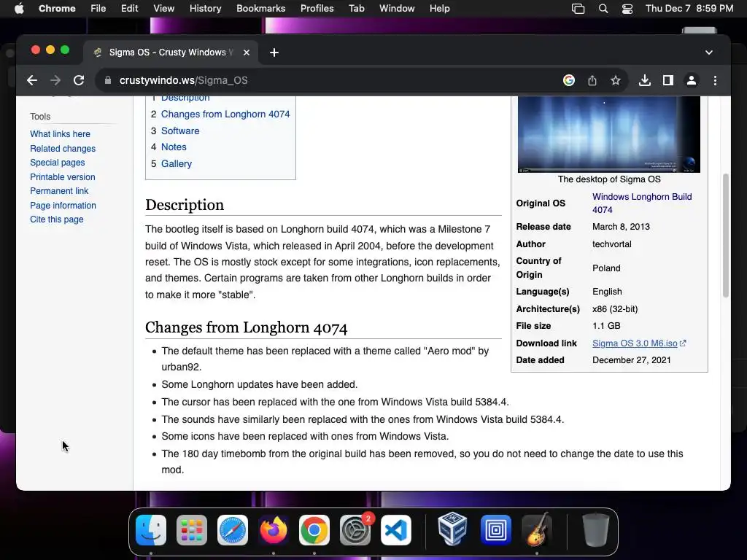Open the Apple menu
The image size is (747, 560).
tap(19, 9)
